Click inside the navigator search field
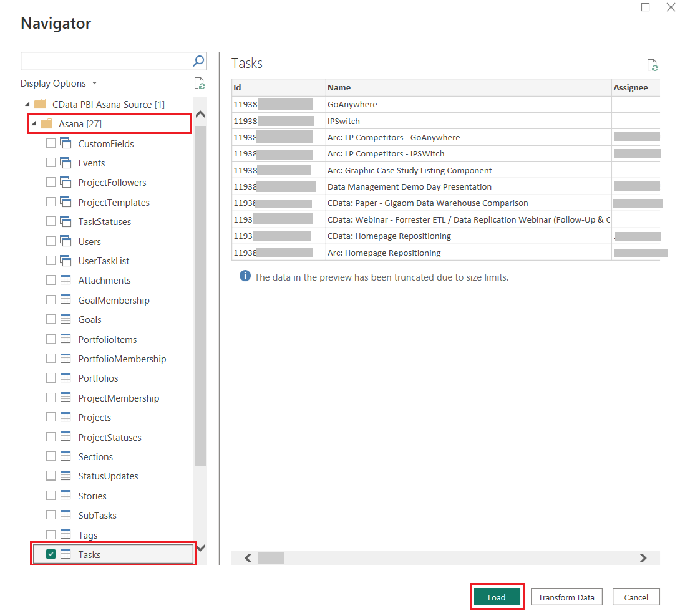The image size is (680, 616). 105,61
